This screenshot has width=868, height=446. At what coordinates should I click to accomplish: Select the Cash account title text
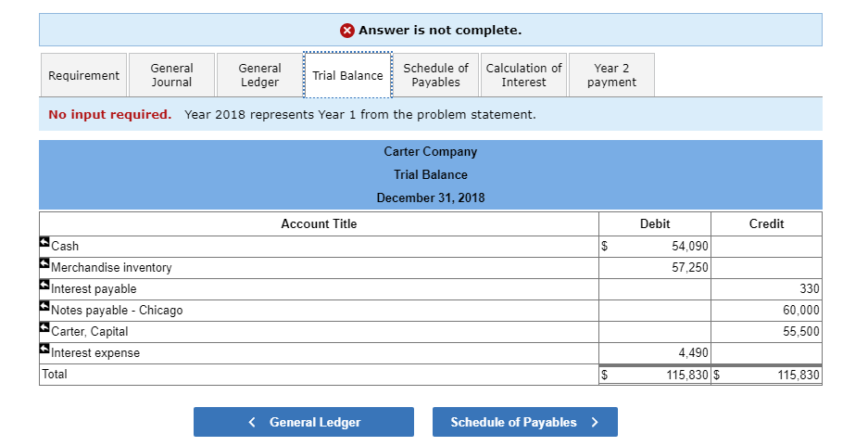(65, 246)
